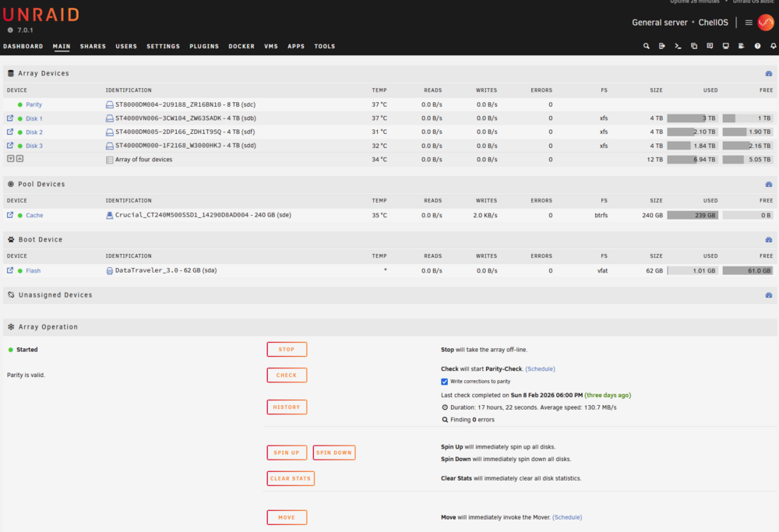This screenshot has width=779, height=532.
Task: Open the system log icon
Action: [x=742, y=46]
